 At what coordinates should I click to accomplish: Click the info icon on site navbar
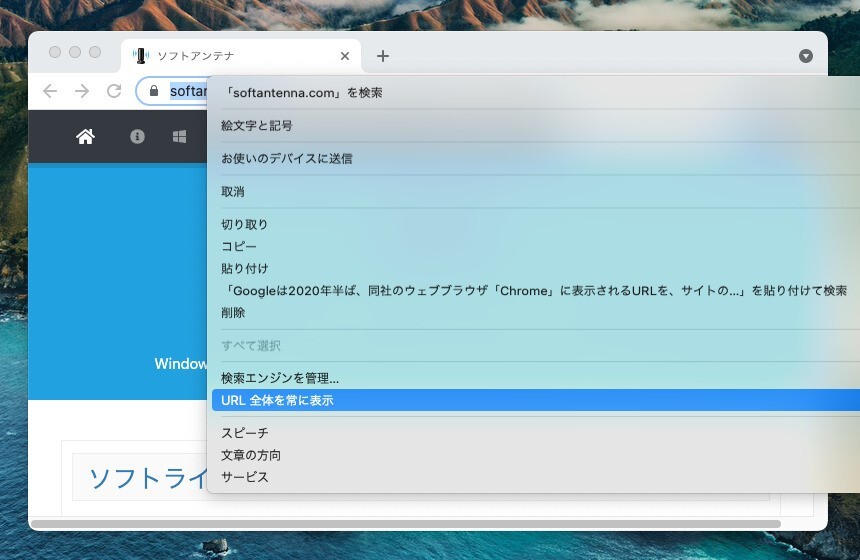coord(138,137)
